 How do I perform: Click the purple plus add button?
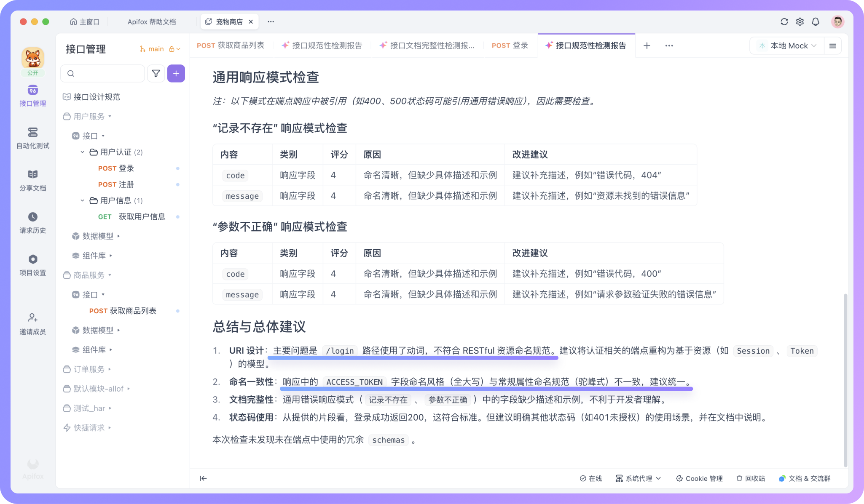pos(176,74)
